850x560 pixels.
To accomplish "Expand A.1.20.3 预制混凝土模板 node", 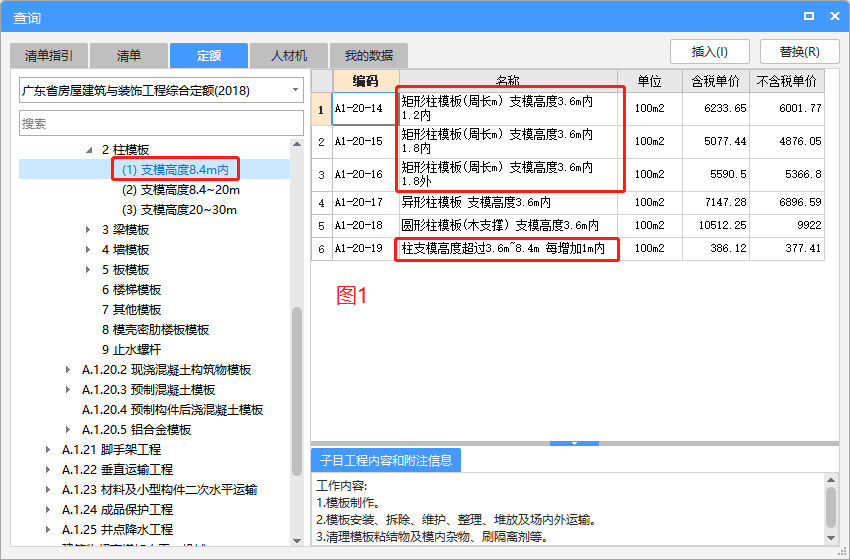I will (68, 390).
